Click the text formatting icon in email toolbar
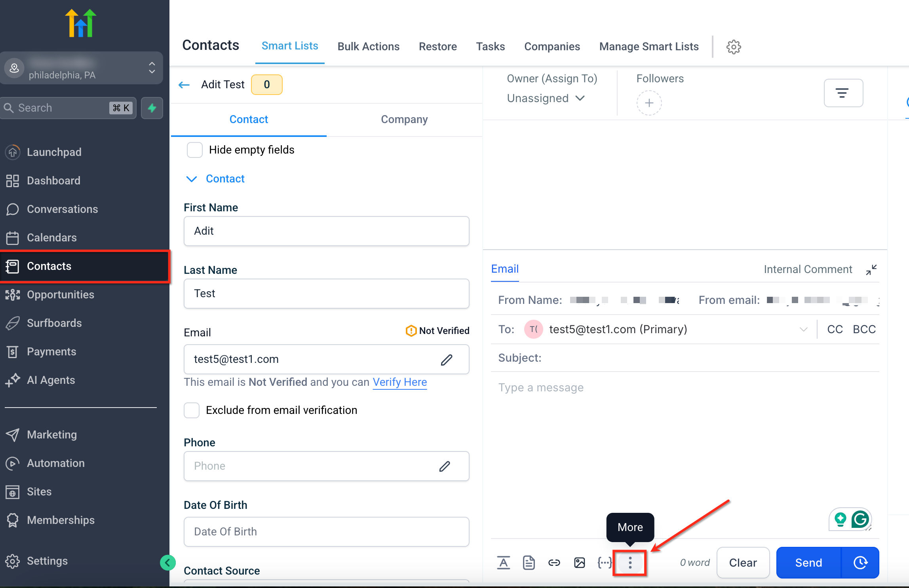The height and width of the screenshot is (588, 909). click(503, 562)
